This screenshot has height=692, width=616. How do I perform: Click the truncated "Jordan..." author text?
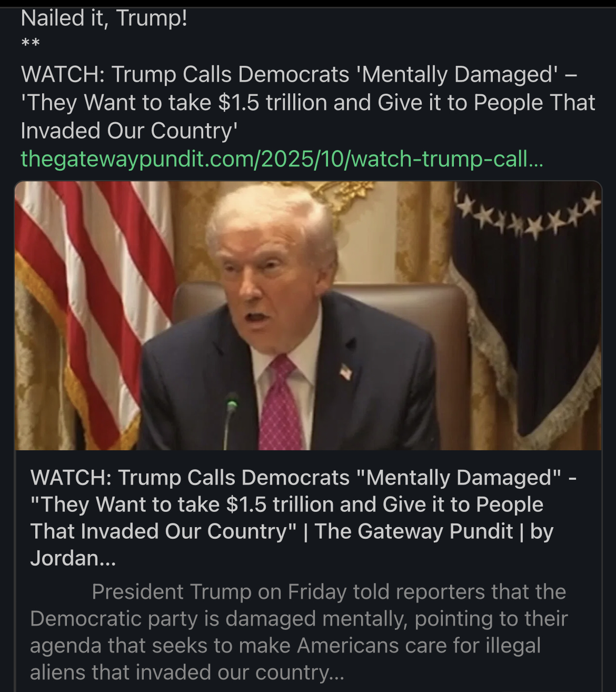tap(73, 558)
